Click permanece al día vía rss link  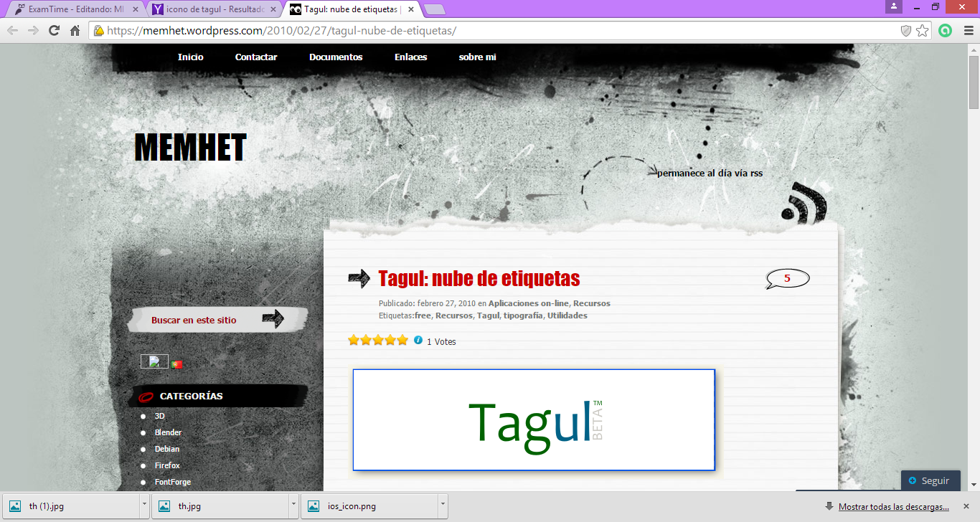point(710,173)
